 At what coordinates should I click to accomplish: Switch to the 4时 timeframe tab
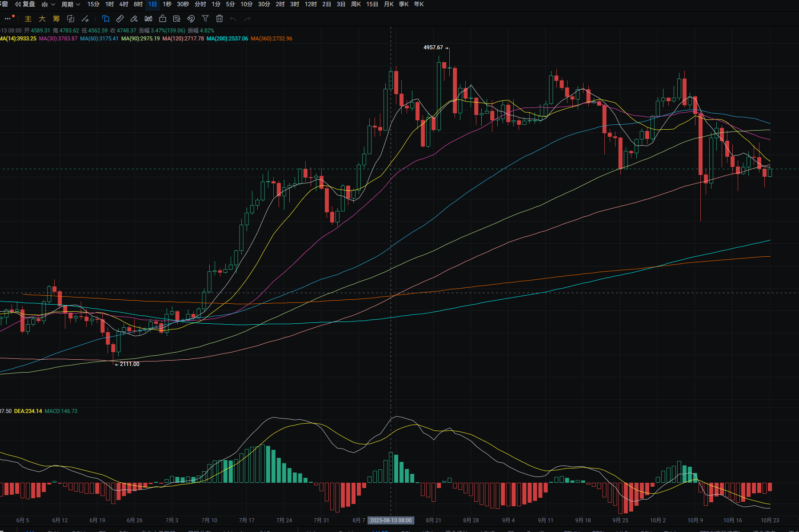[124, 4]
